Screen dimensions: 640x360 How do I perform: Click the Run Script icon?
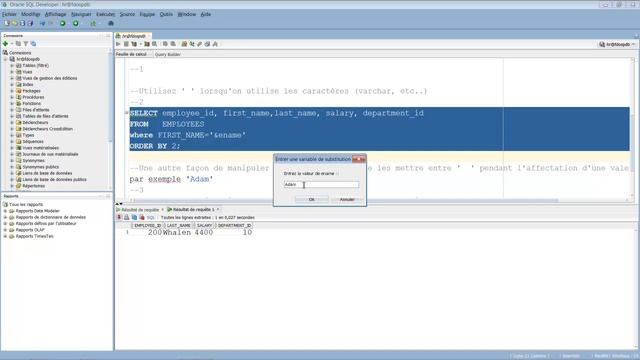(x=126, y=44)
